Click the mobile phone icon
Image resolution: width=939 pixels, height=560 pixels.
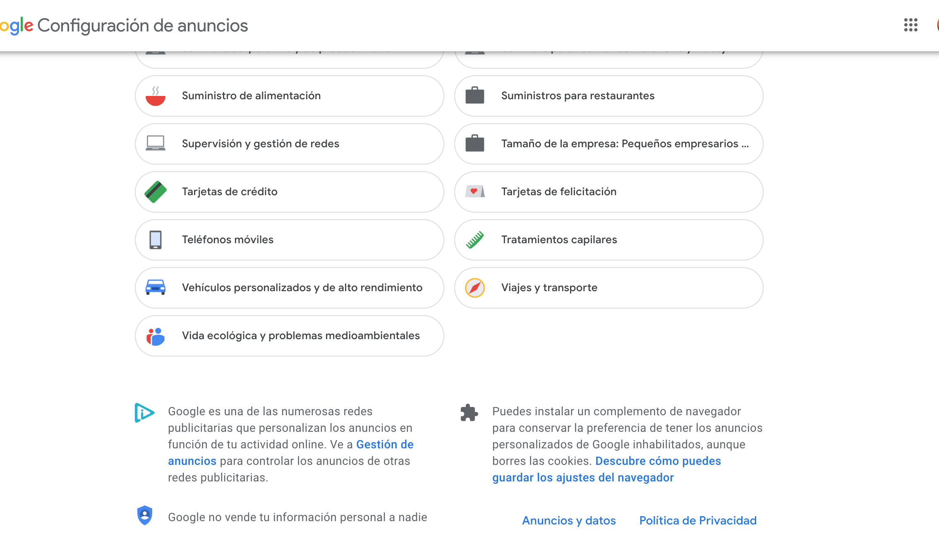tap(156, 240)
